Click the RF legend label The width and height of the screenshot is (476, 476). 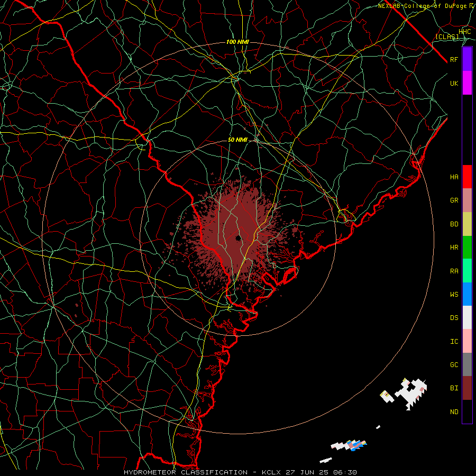[454, 59]
